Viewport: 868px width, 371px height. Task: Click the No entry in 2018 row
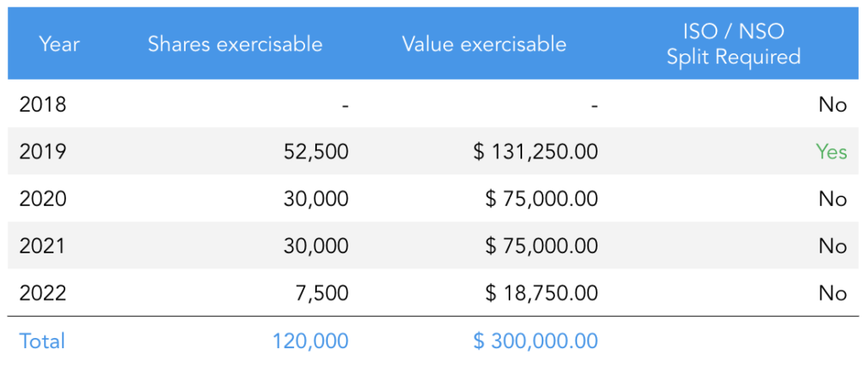coord(833,104)
